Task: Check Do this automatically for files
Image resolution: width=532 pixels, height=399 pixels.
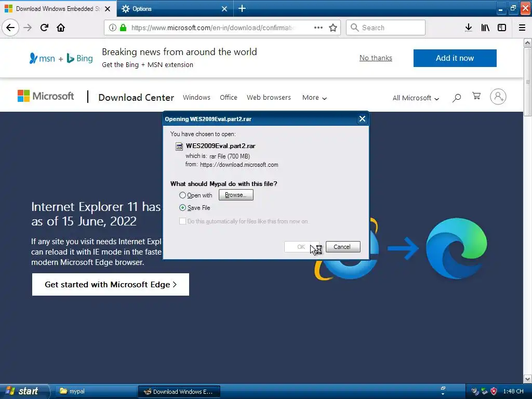Action: pyautogui.click(x=182, y=221)
